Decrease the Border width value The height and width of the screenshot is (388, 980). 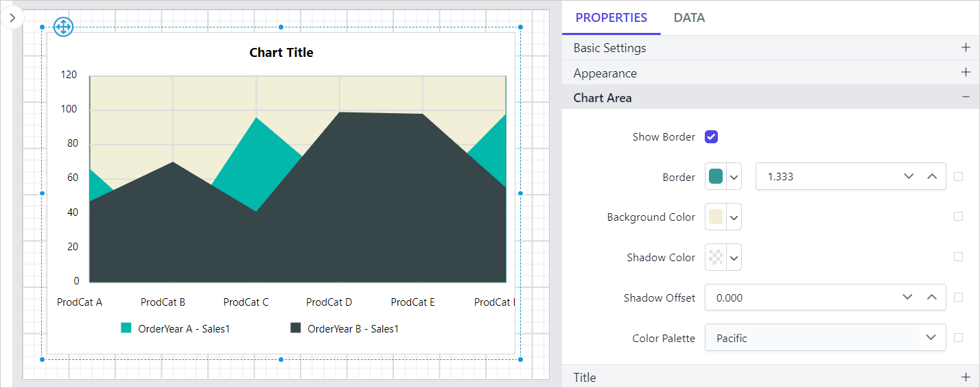pos(909,177)
